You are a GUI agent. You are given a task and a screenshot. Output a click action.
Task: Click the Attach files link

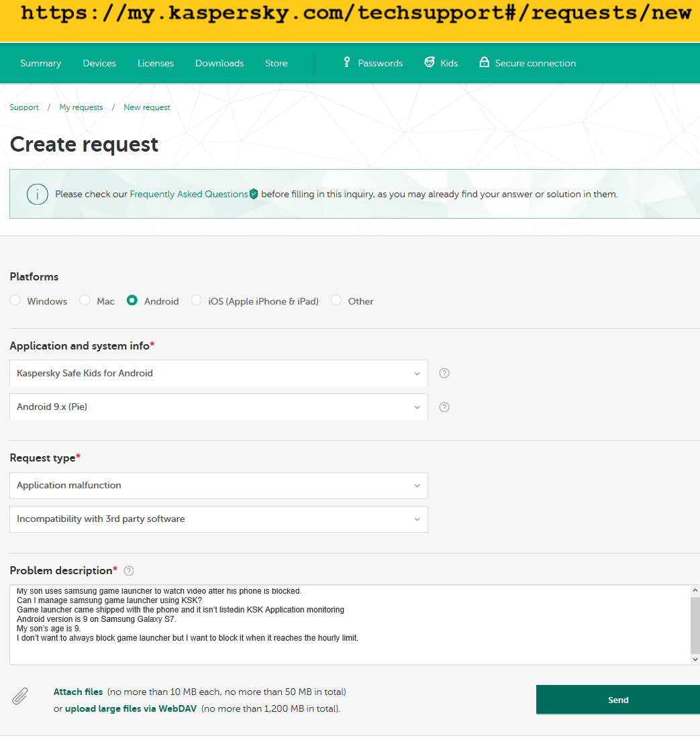click(78, 692)
